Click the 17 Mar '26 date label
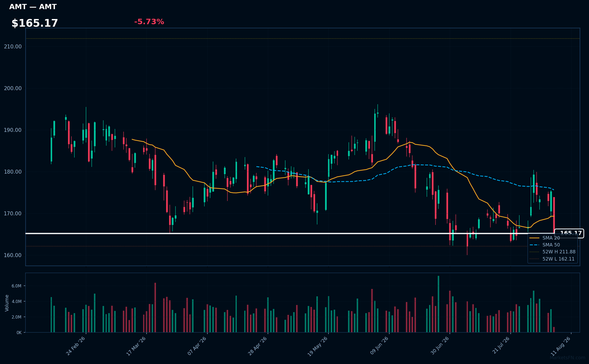 click(136, 346)
